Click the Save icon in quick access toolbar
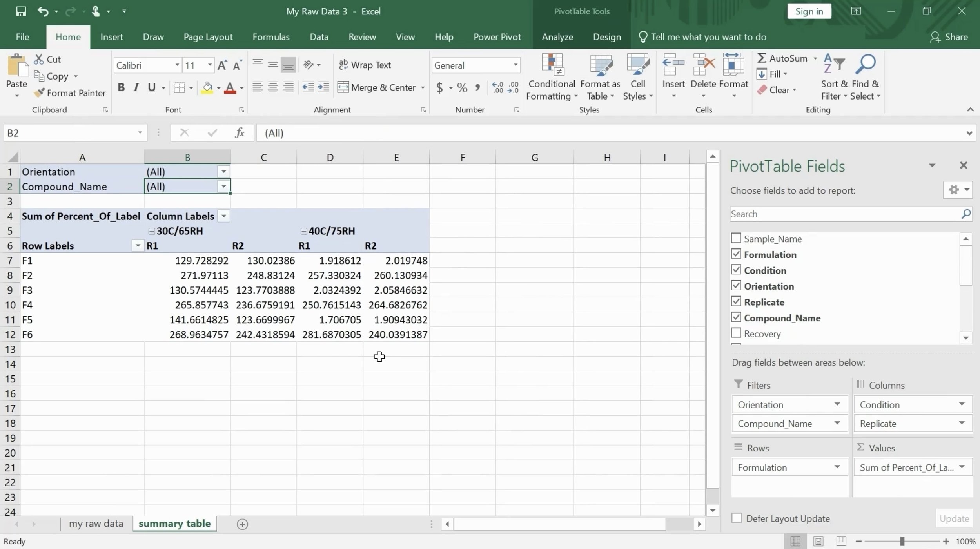980x549 pixels. (21, 11)
